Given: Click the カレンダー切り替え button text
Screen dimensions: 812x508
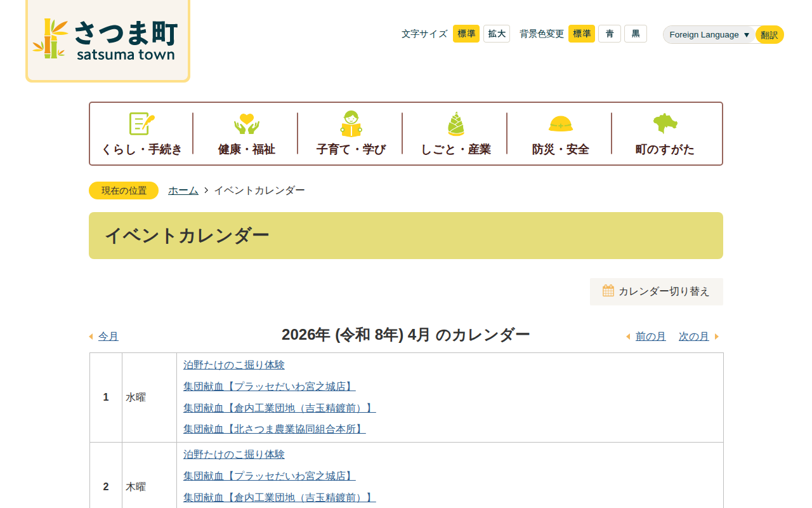Looking at the screenshot, I should tap(664, 291).
